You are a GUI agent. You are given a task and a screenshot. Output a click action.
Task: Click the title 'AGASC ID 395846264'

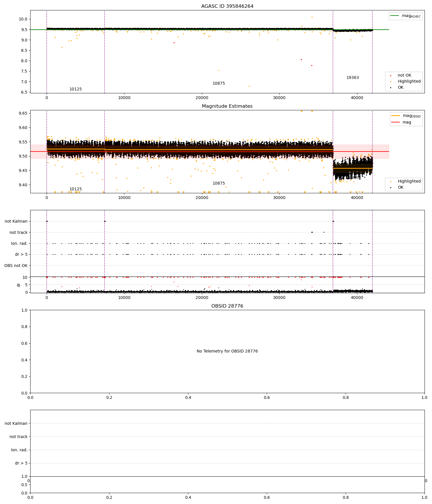(227, 6)
